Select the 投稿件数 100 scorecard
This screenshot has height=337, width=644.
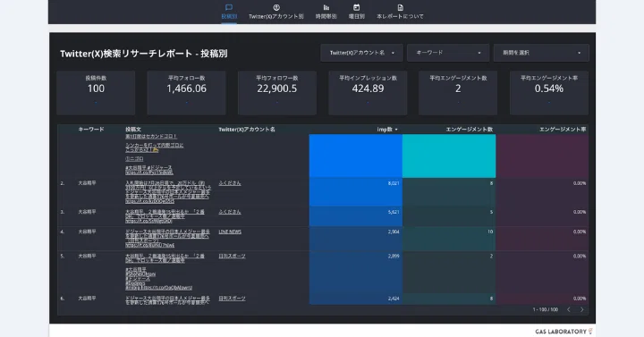(96, 93)
